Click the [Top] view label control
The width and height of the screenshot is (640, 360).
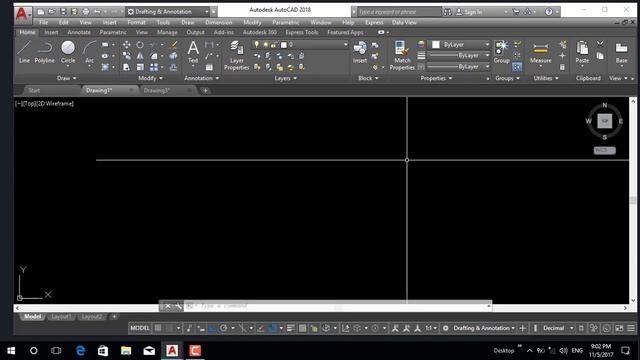click(29, 104)
